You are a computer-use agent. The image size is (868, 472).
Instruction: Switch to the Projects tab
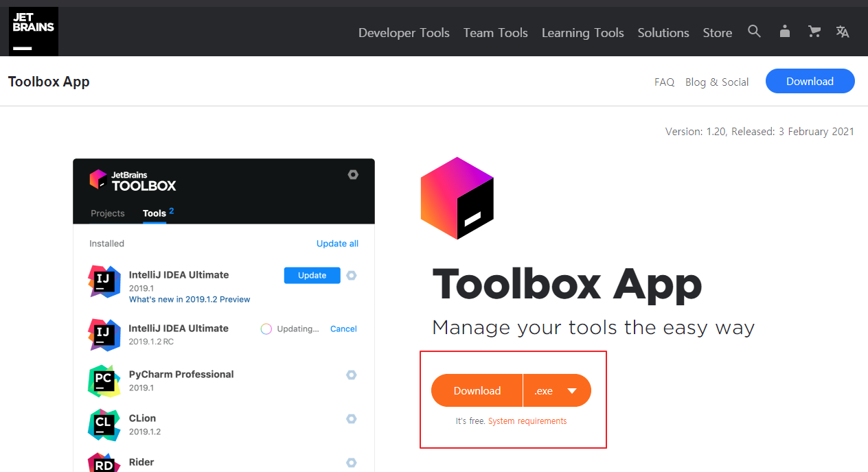click(108, 213)
